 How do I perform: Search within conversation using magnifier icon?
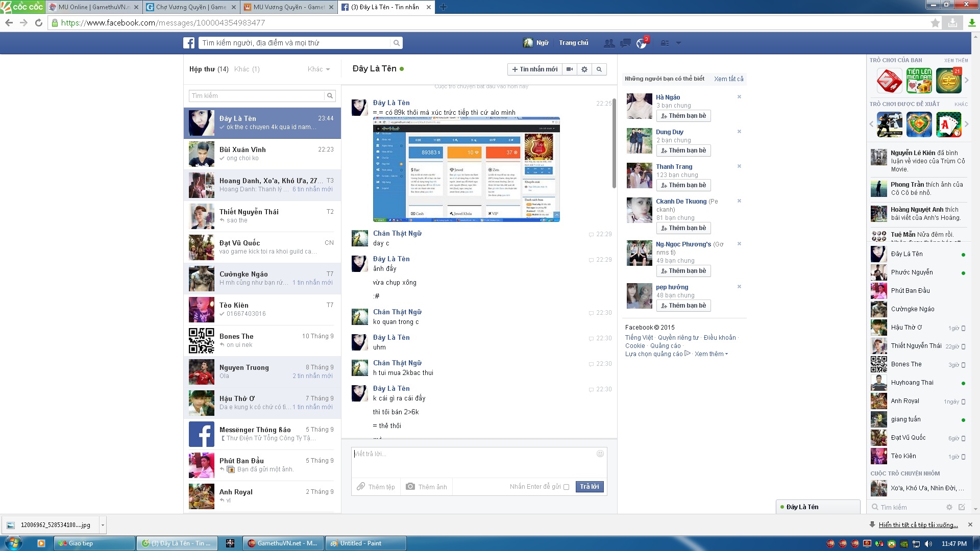coord(599,69)
